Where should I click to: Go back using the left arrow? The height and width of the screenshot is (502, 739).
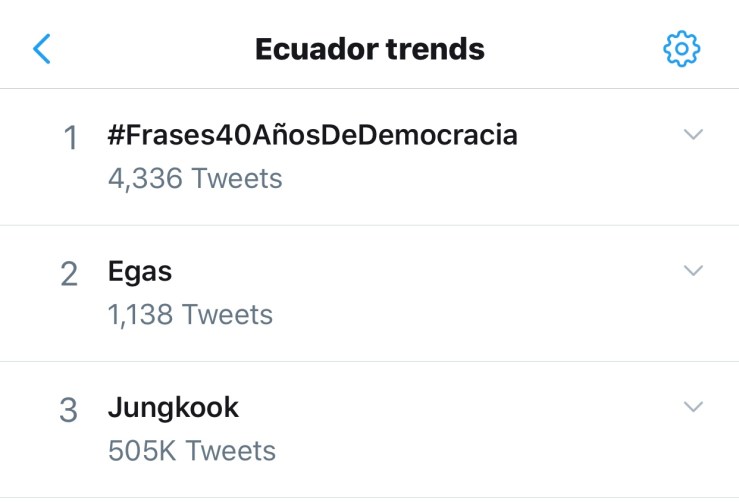pos(41,48)
